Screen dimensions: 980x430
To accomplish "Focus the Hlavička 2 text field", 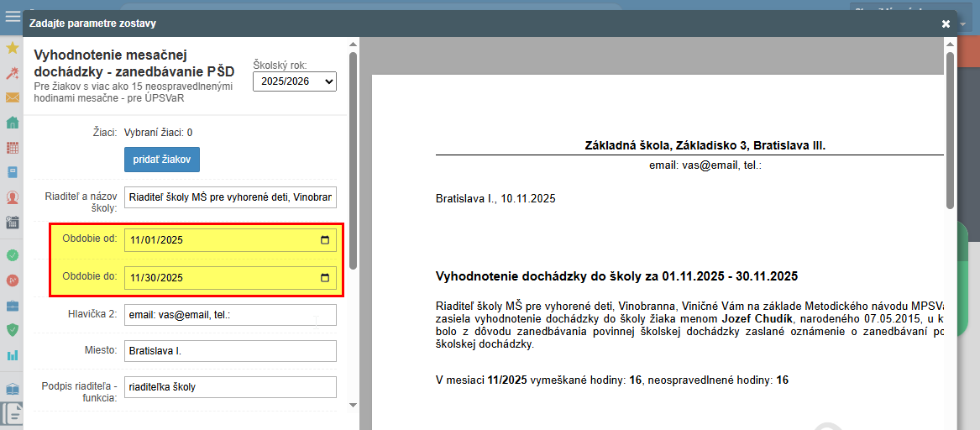I will point(229,315).
